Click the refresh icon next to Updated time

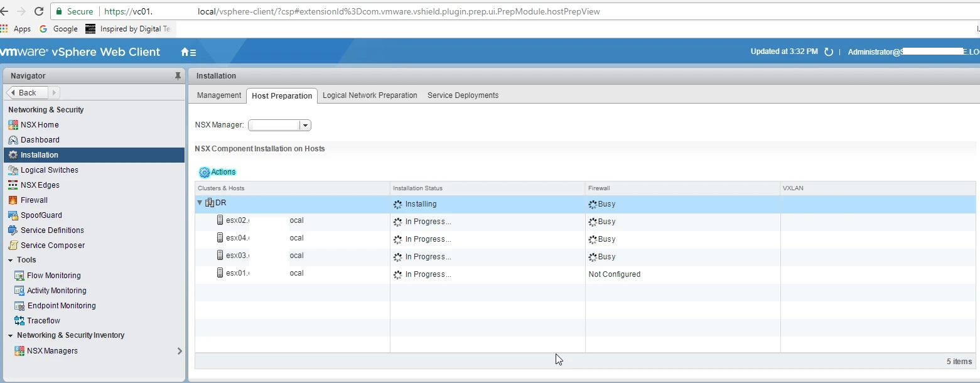pos(829,52)
